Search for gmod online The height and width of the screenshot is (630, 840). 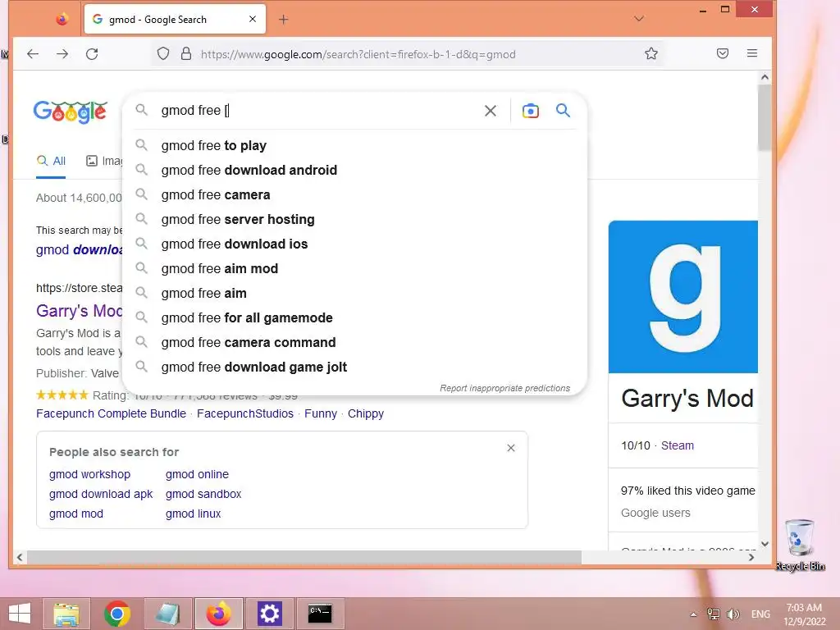tap(197, 475)
